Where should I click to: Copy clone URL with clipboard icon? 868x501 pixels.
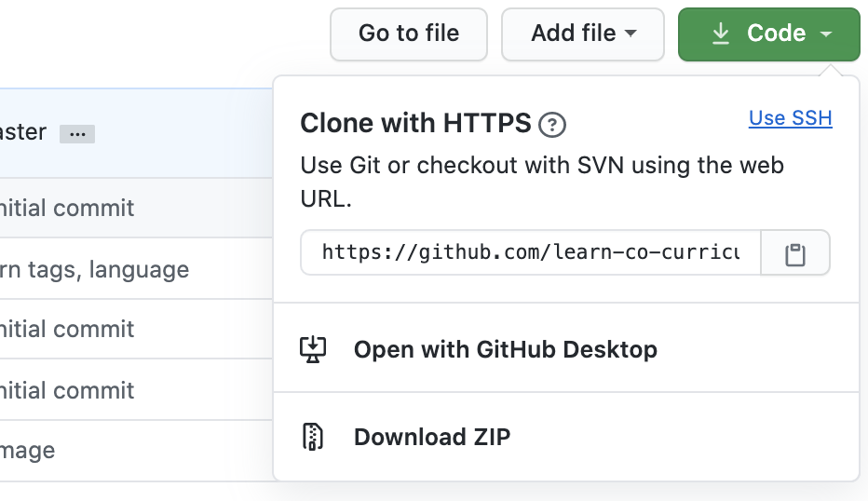click(794, 254)
